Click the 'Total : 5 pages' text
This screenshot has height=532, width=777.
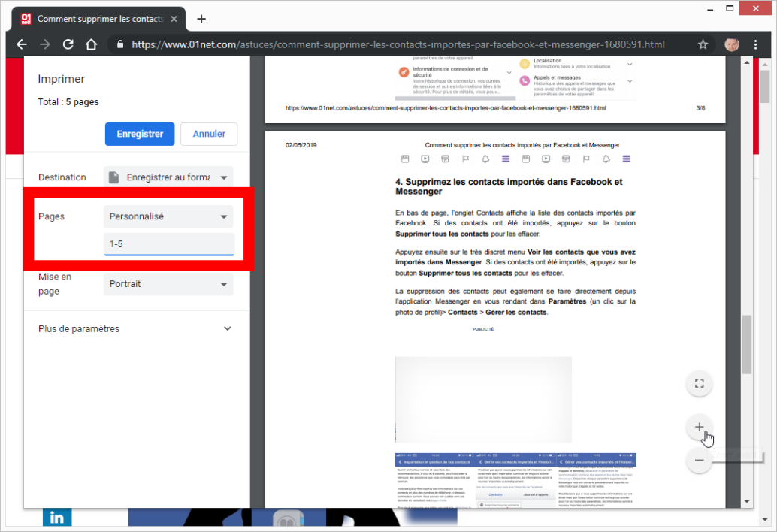point(68,102)
